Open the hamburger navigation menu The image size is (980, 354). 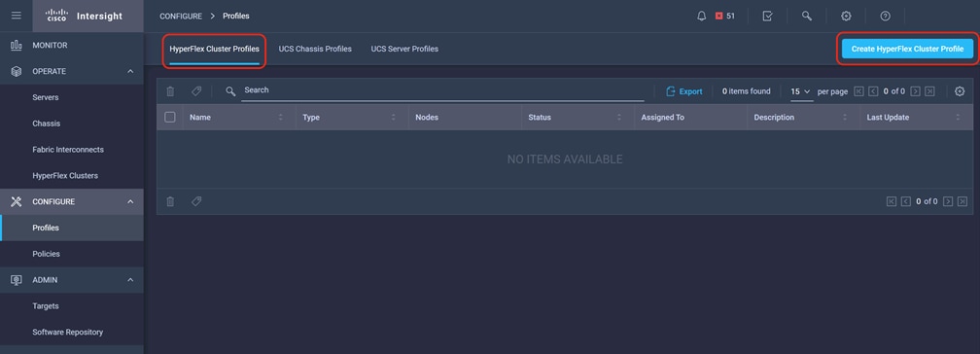tap(17, 16)
